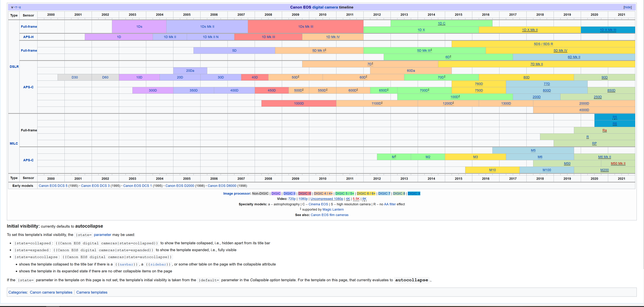Image resolution: width=644 pixels, height=307 pixels.
Task: Open the RP camera link
Action: 594,143
